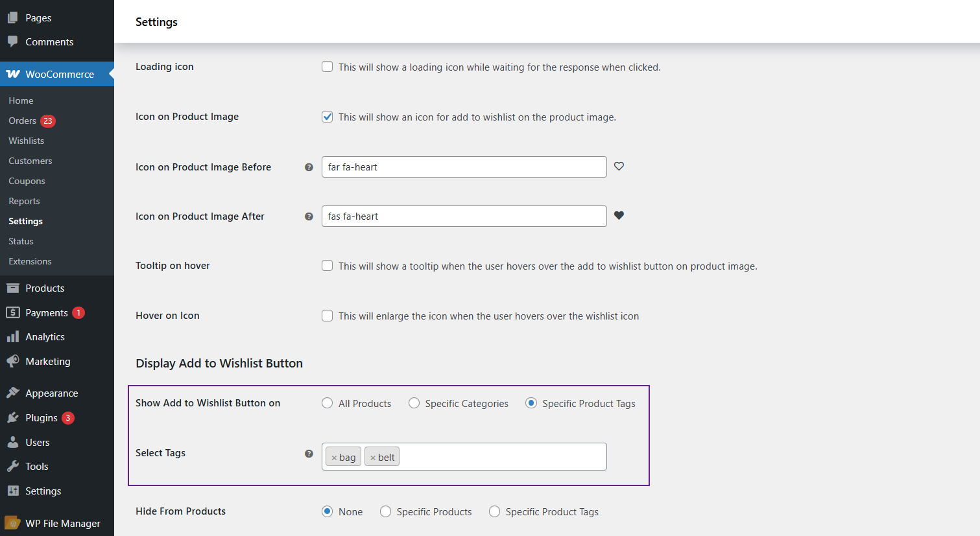
Task: Click the outlined heart icon preview
Action: pos(619,167)
